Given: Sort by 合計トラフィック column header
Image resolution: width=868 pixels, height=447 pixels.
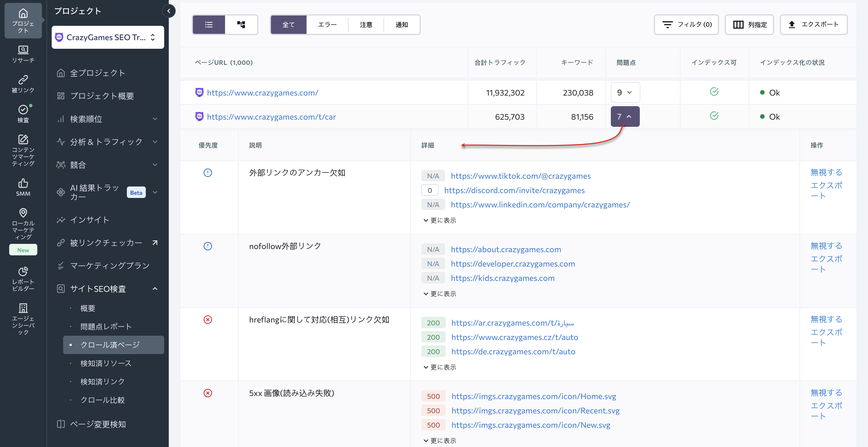Looking at the screenshot, I should point(500,63).
